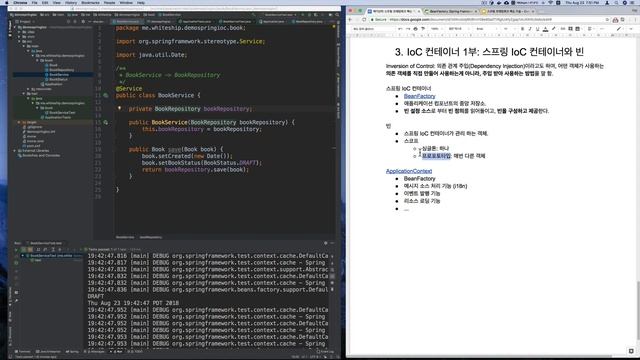Click the Chrome back arrow
The image size is (640, 360).
click(x=350, y=20)
